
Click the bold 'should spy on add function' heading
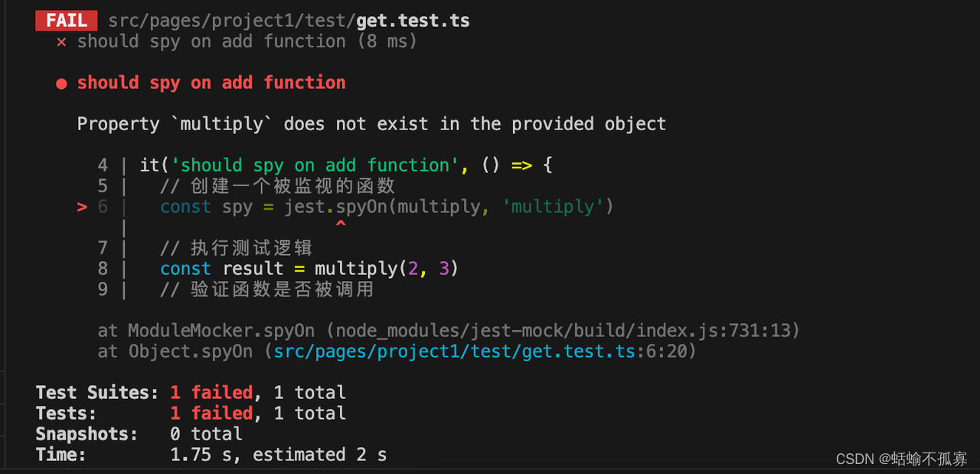[211, 83]
